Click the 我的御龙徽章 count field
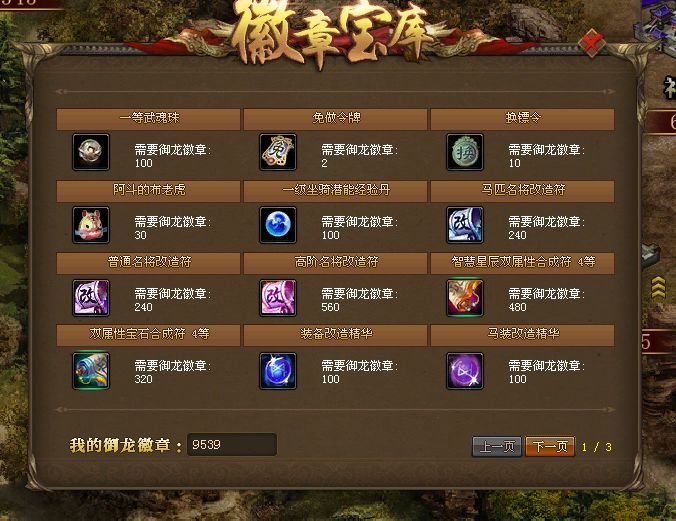This screenshot has width=676, height=521. (232, 445)
